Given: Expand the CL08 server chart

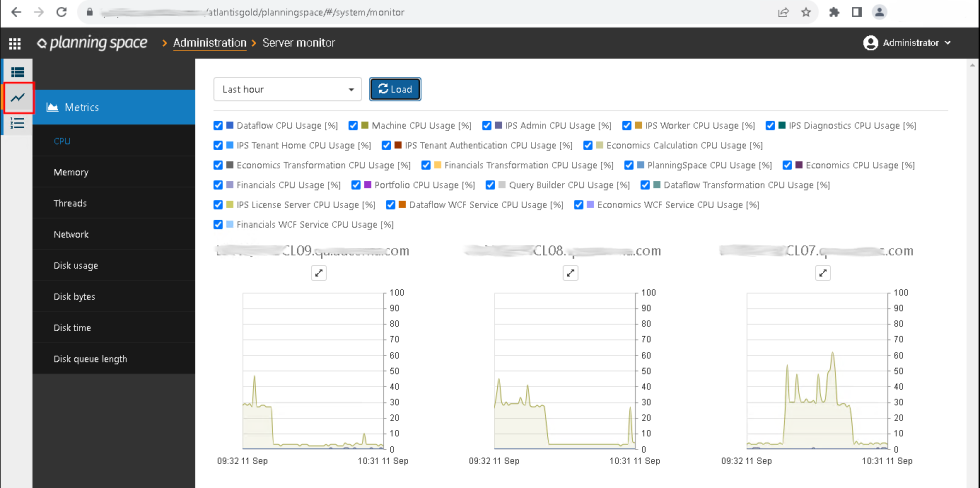Looking at the screenshot, I should (x=571, y=273).
